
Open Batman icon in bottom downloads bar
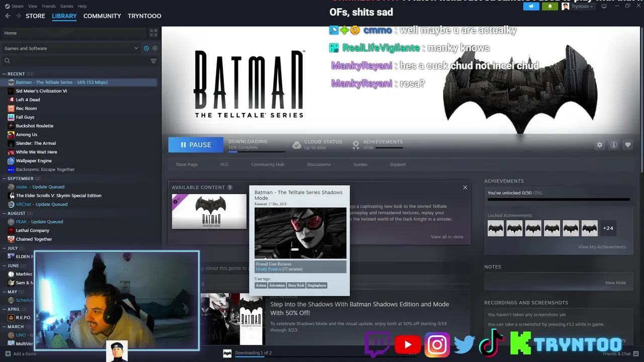pos(227,353)
